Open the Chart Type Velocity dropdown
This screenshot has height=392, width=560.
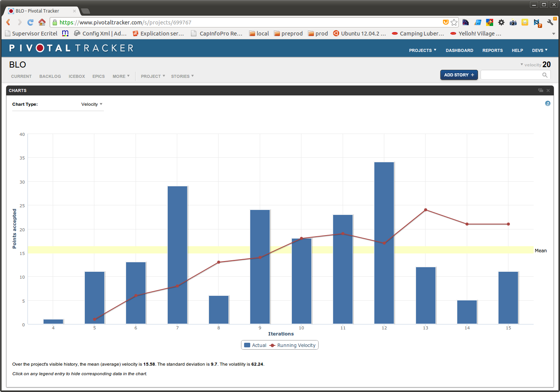click(x=92, y=104)
